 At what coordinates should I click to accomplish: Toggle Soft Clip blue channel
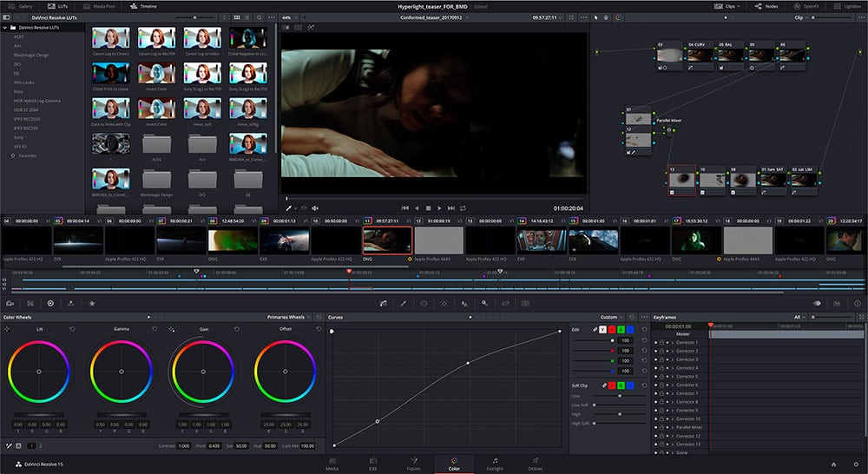point(630,385)
